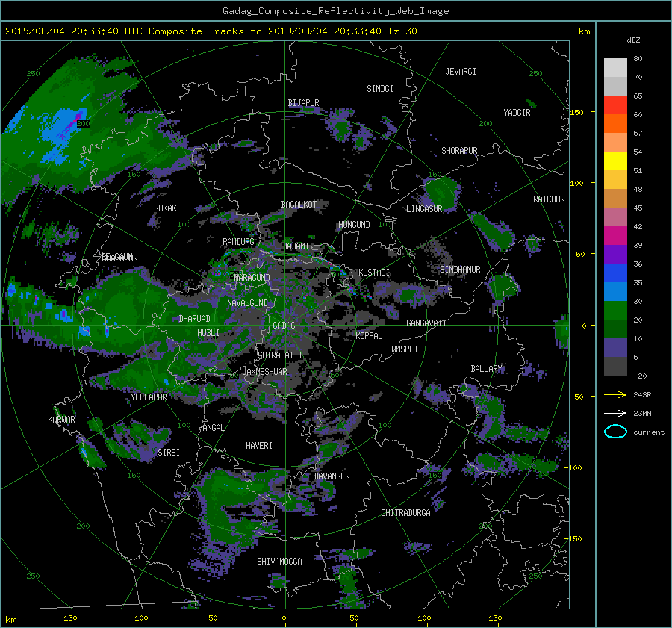Click the SINDGI city label

[x=380, y=89]
